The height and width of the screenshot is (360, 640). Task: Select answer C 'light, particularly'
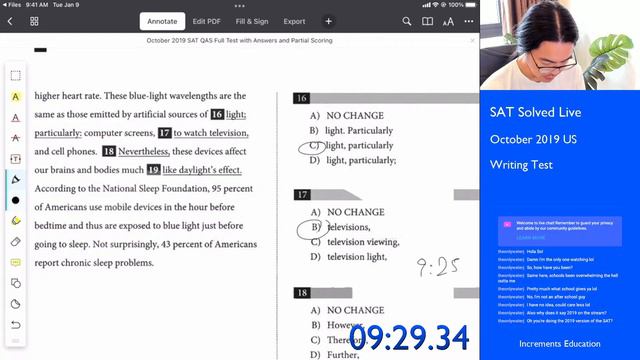[351, 145]
